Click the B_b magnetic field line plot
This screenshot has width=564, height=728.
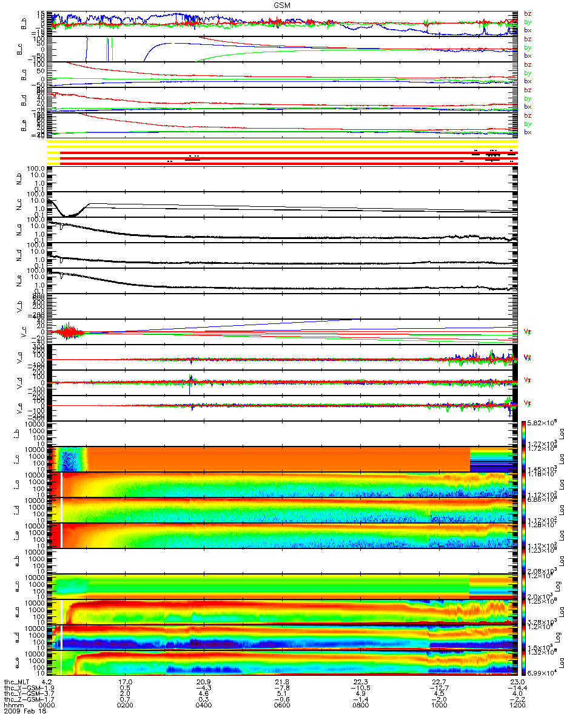click(282, 24)
